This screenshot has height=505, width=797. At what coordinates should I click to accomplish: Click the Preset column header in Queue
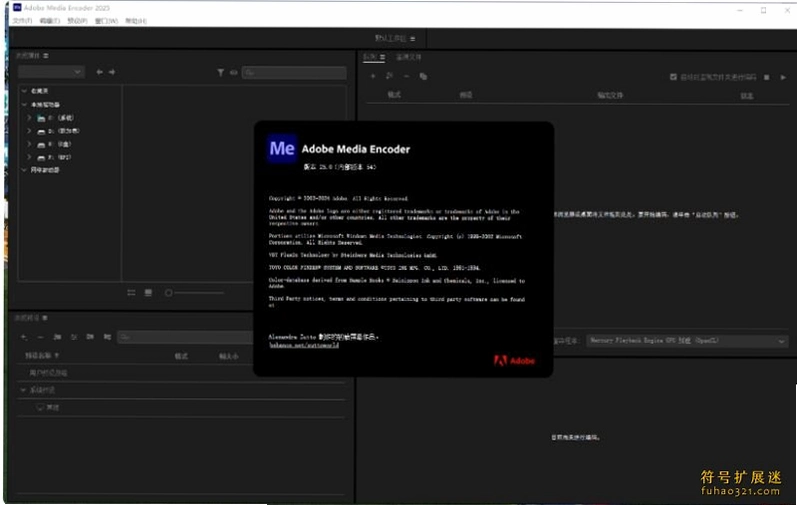pyautogui.click(x=466, y=94)
